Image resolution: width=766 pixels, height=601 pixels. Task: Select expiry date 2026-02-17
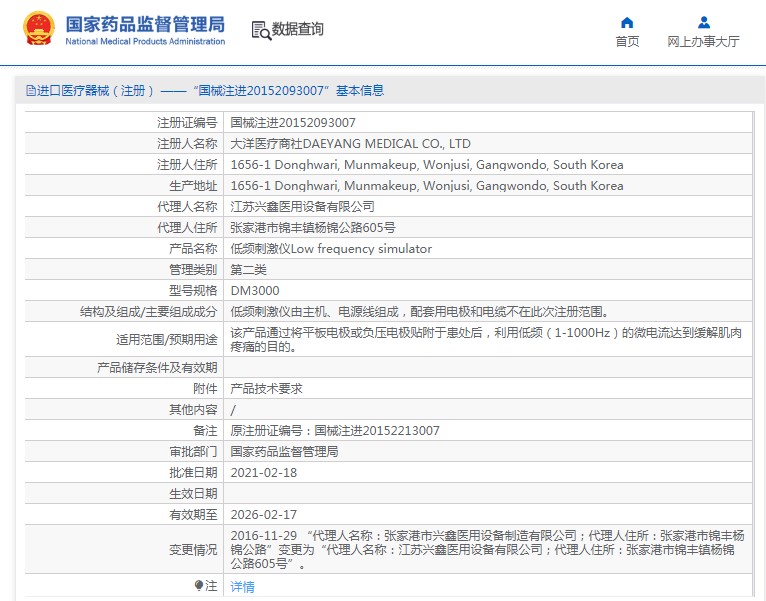tap(264, 515)
